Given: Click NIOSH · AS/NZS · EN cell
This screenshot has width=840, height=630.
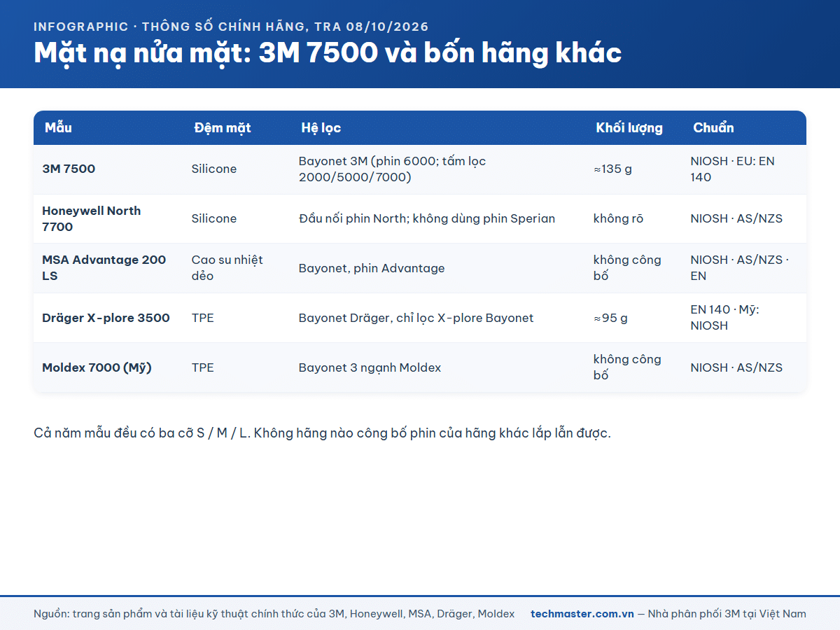Looking at the screenshot, I should pos(740,268).
